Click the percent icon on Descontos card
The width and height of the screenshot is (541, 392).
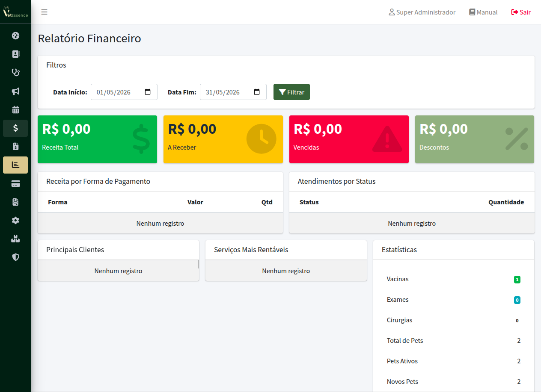[x=517, y=139]
